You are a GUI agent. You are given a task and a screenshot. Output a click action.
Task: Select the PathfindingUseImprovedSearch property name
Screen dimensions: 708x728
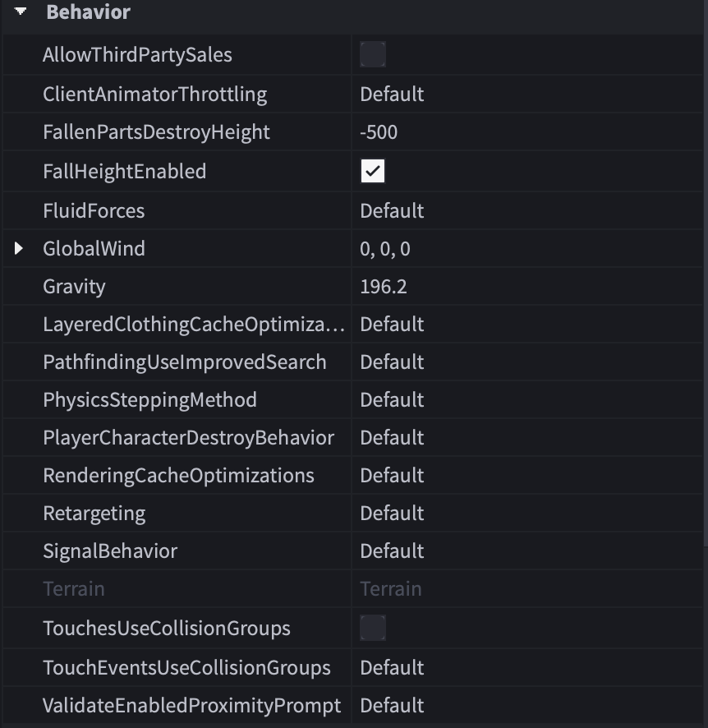(184, 362)
